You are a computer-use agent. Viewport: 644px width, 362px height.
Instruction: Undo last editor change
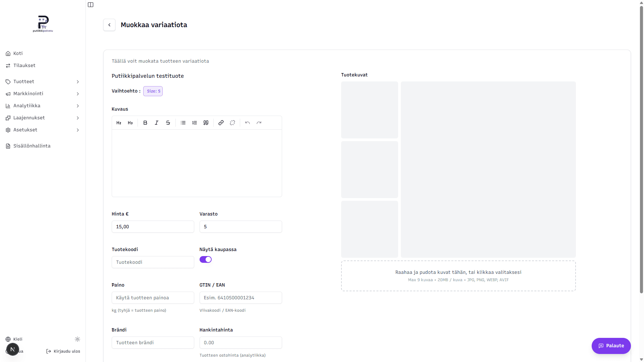click(x=248, y=123)
